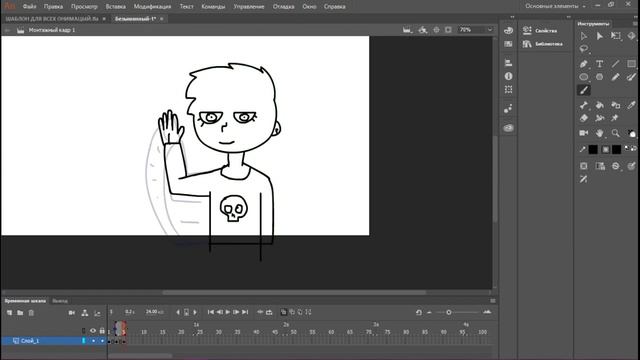The width and height of the screenshot is (640, 360).
Task: Play the timeline animation
Action: tap(228, 312)
